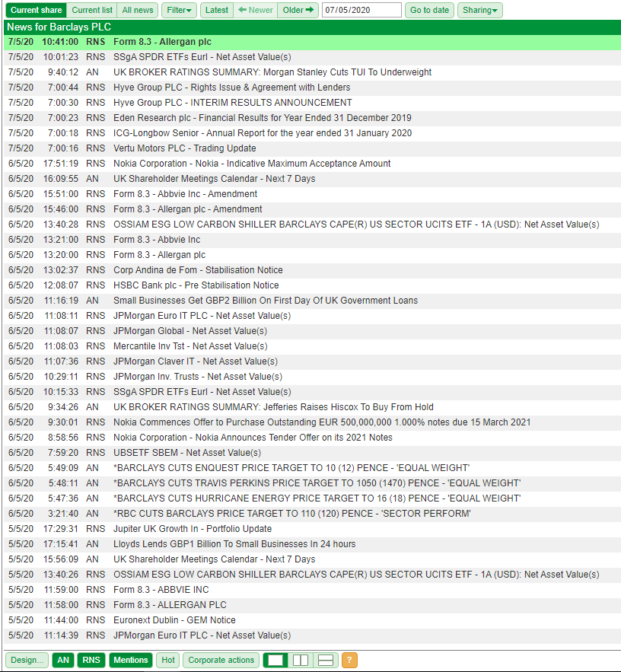Open Form 8.3 - ALLERGAN PLC on 5/5/20
The image size is (621, 672).
312,605
